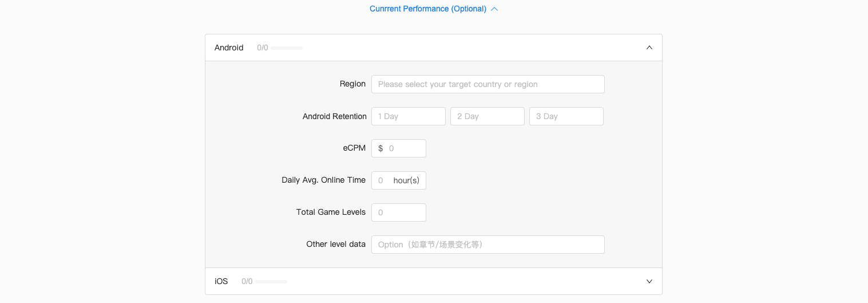Focus the 1 Day retention field
Screen dimensions: 868x303
point(409,116)
